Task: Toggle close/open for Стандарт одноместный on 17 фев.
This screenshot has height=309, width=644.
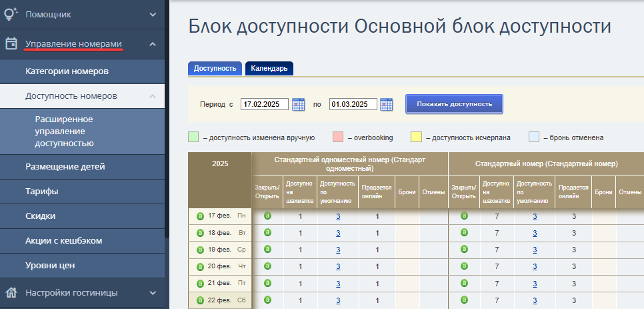Action: [x=267, y=216]
